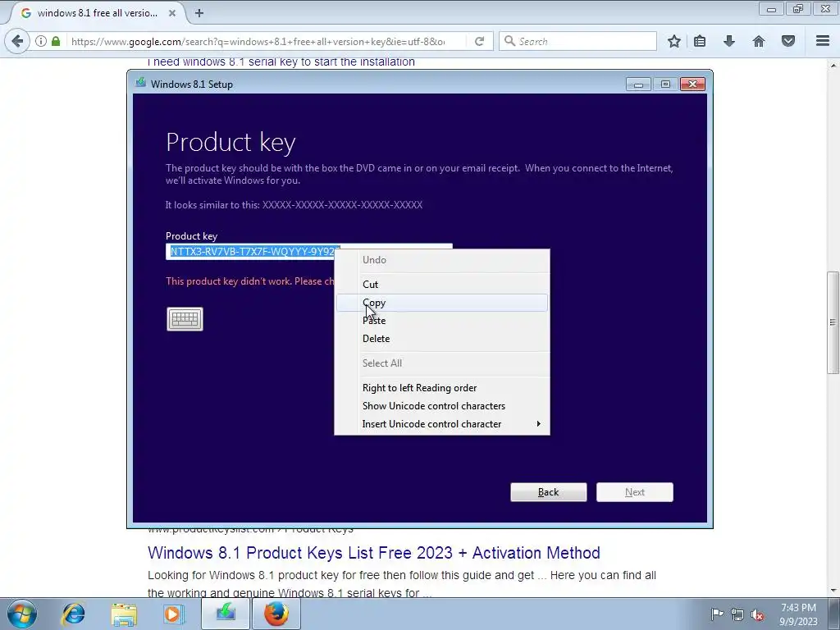Open the Windows Start orb
840x630 pixels.
coord(22,614)
